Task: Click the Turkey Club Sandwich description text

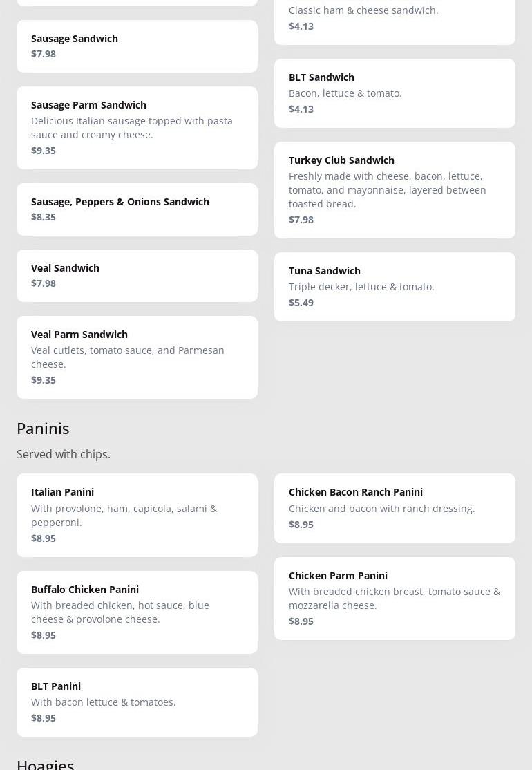Action: click(387, 190)
